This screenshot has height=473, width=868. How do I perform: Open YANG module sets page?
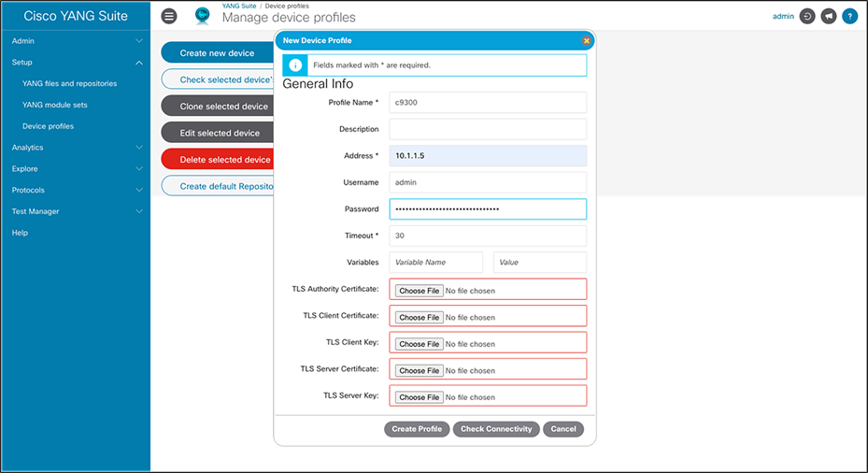[55, 105]
